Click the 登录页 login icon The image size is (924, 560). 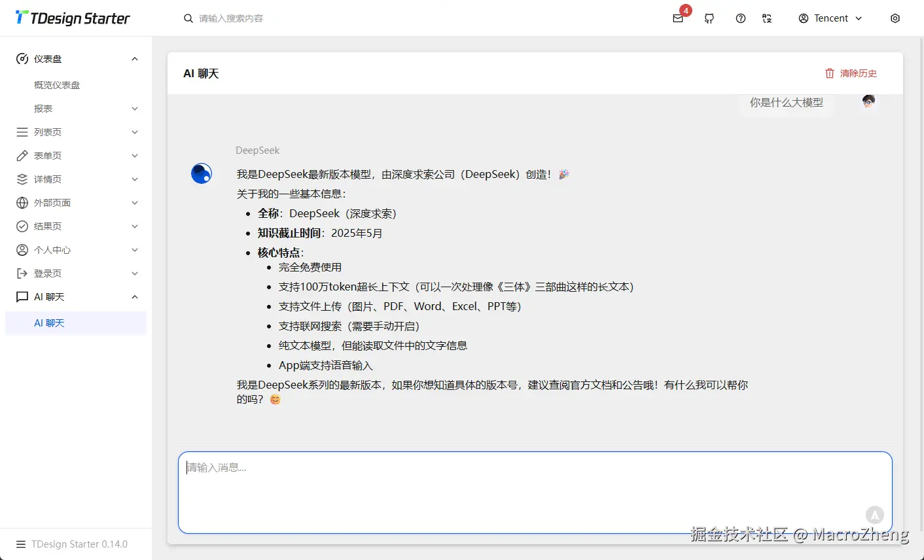(22, 273)
